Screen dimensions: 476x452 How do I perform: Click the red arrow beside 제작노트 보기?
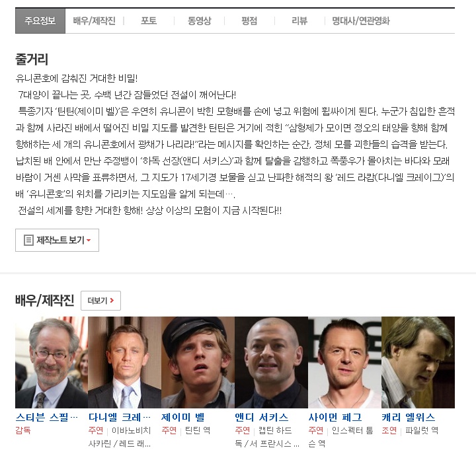(x=89, y=241)
